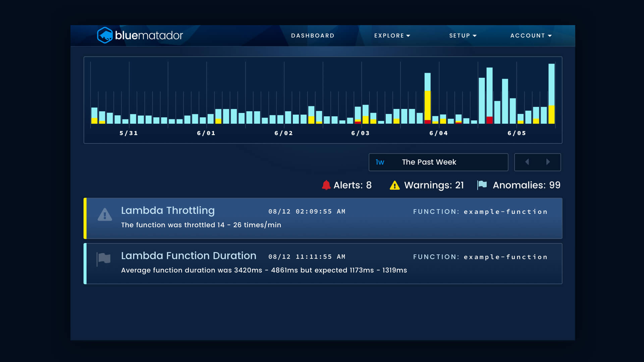Go to previous time period arrow

click(x=527, y=162)
